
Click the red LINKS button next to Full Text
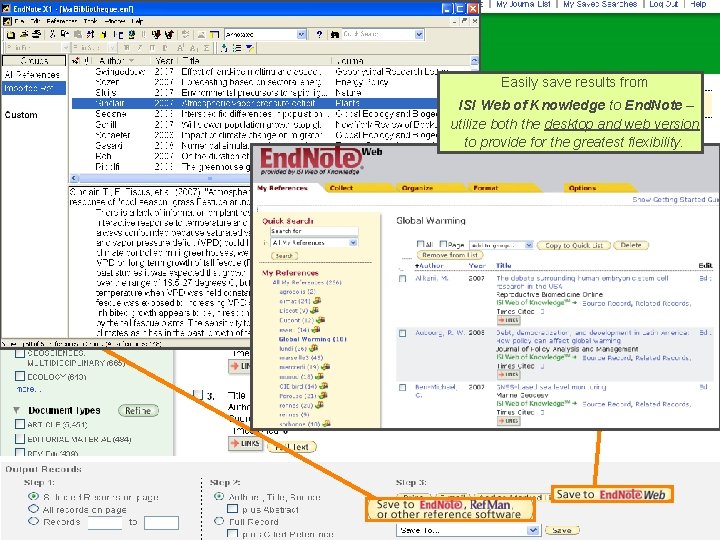coord(246,444)
